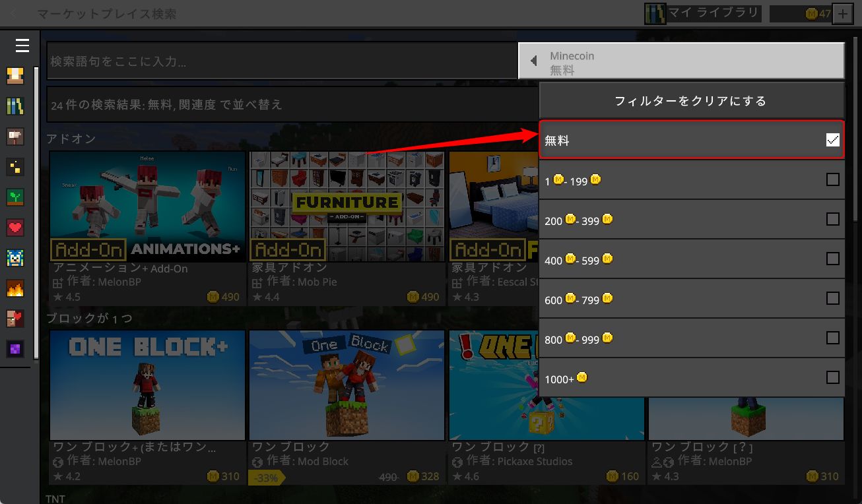Click the star rating 4.5 on アニメーション+ Add-On
862x504 pixels.
click(x=67, y=297)
